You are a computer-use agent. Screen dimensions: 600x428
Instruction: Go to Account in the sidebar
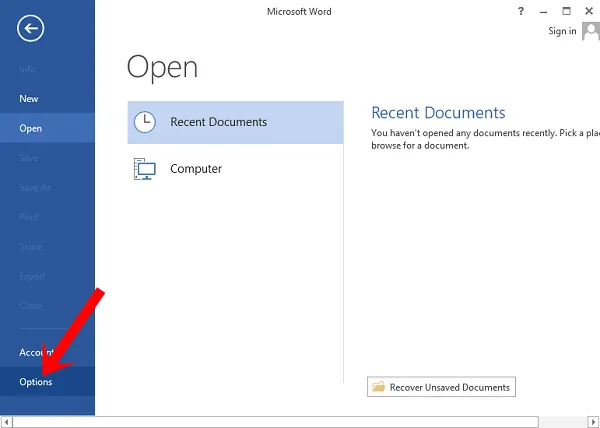click(36, 352)
